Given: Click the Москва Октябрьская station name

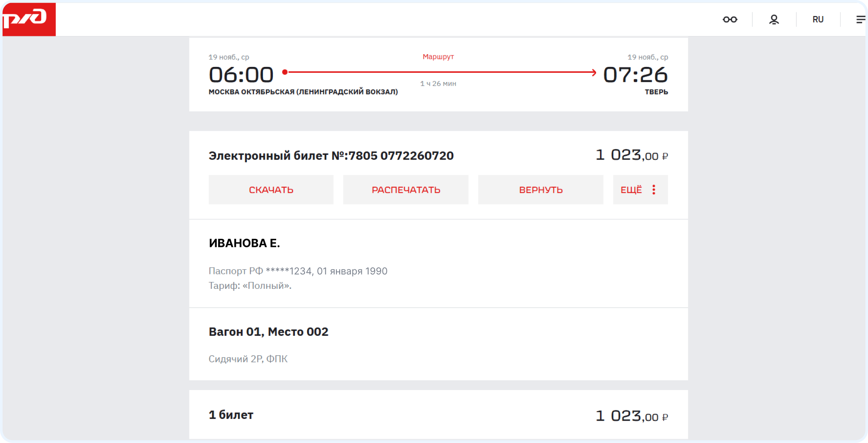Looking at the screenshot, I should coord(303,92).
